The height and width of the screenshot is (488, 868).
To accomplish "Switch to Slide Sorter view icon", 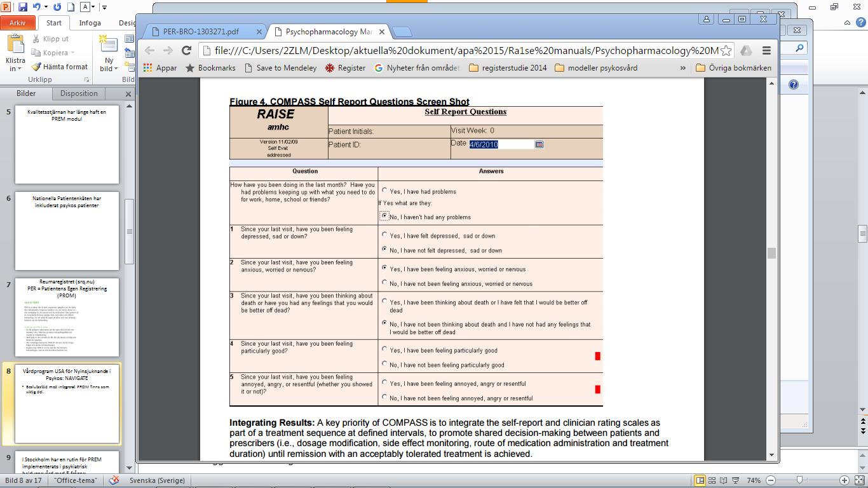I will (x=712, y=480).
